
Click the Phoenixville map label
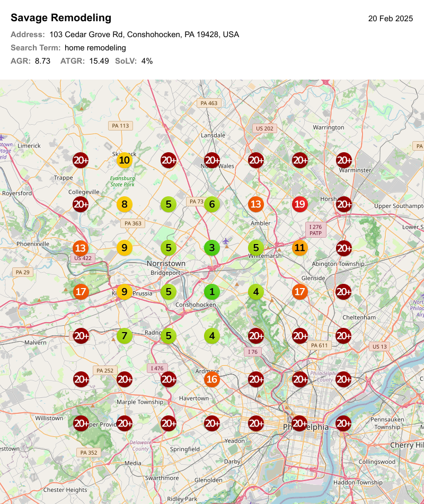[33, 244]
